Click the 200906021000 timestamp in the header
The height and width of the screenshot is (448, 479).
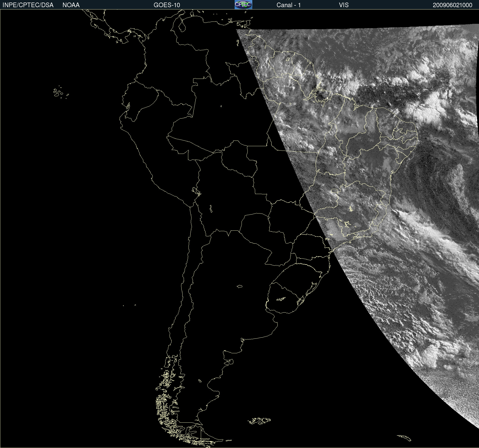coord(452,5)
